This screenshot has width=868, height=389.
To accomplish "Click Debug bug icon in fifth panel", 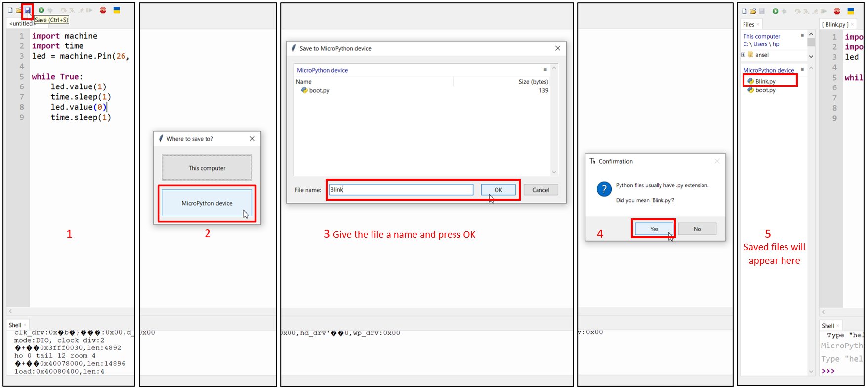I will (x=784, y=11).
